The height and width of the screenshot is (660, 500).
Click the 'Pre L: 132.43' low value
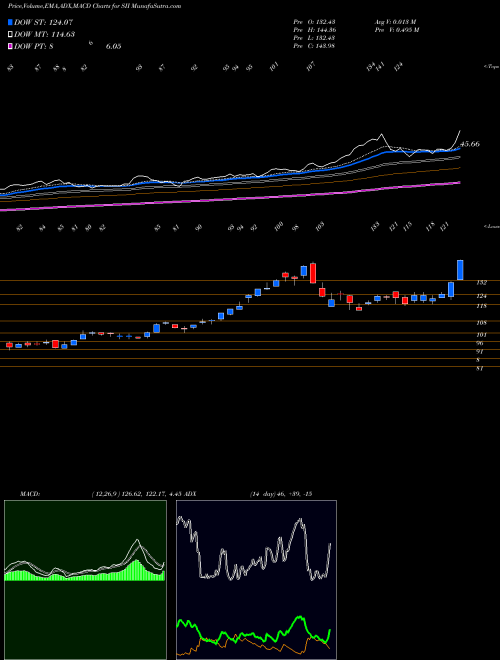314,38
